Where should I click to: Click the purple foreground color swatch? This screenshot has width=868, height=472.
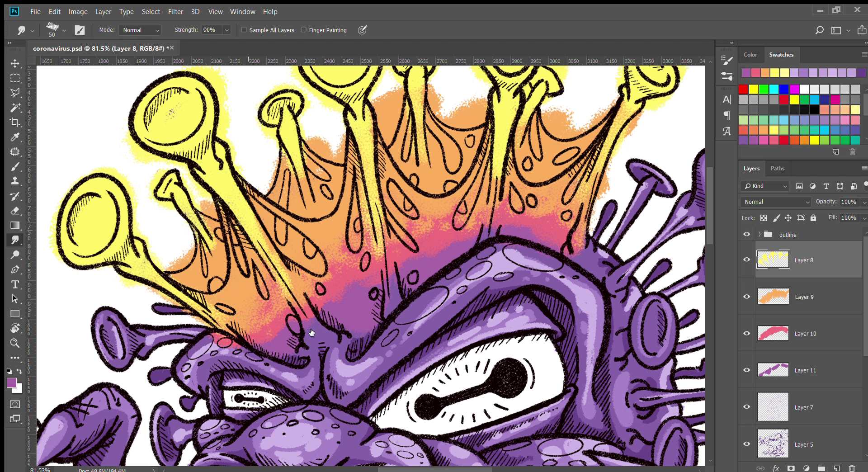(x=12, y=382)
